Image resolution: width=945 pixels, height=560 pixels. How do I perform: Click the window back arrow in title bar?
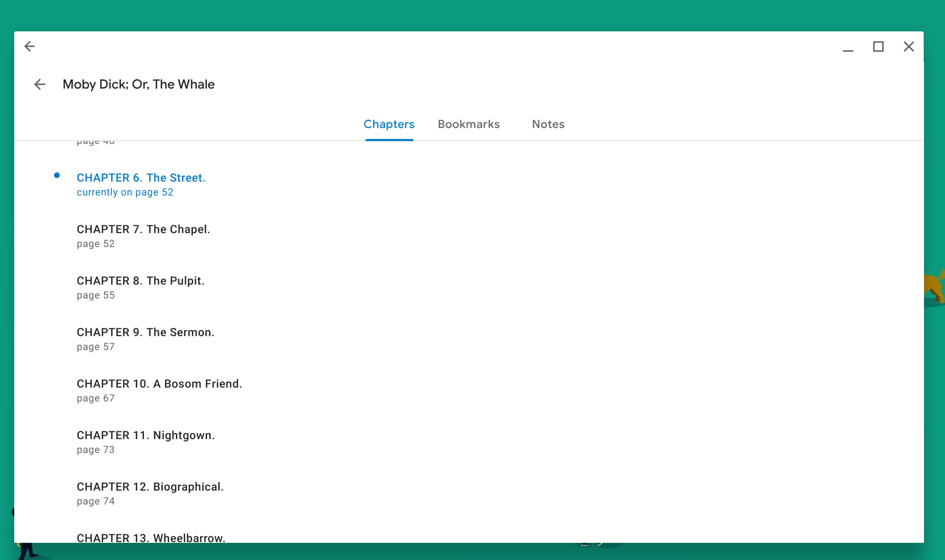(x=29, y=46)
